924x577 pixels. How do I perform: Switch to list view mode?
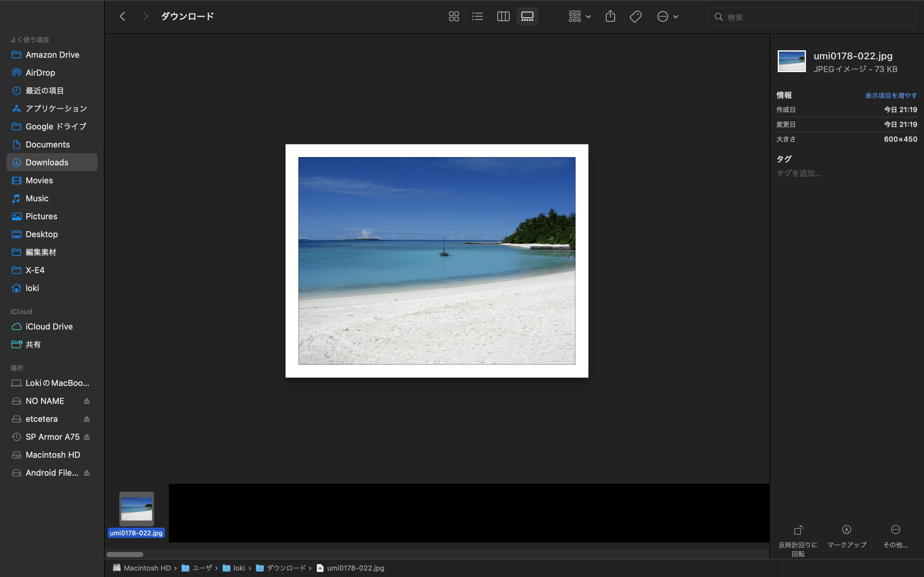pos(477,16)
